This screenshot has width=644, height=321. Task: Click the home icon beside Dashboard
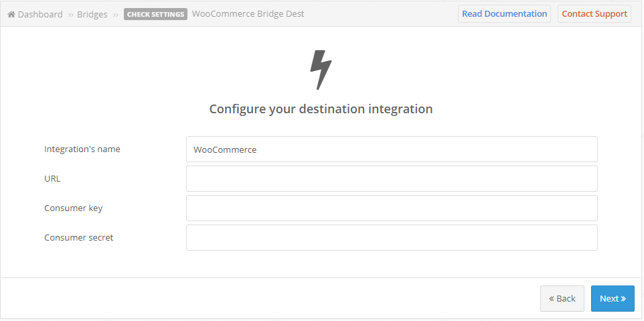tap(11, 14)
